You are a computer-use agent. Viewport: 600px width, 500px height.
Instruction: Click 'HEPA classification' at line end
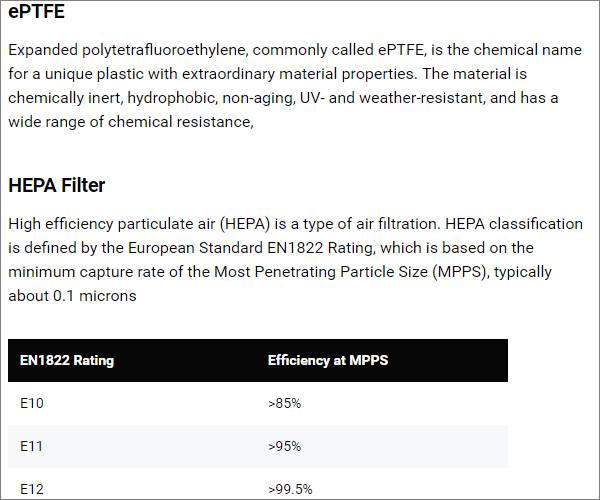tap(514, 224)
